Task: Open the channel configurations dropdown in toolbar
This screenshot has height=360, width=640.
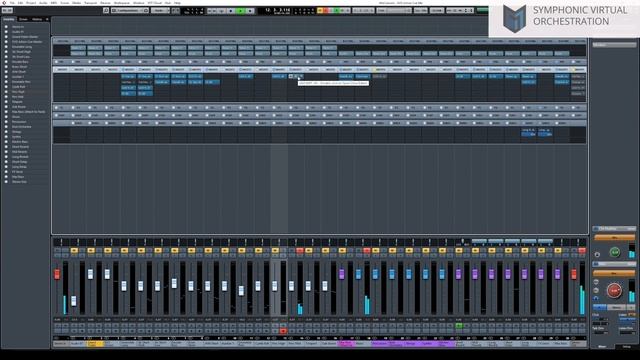Action: (130, 11)
